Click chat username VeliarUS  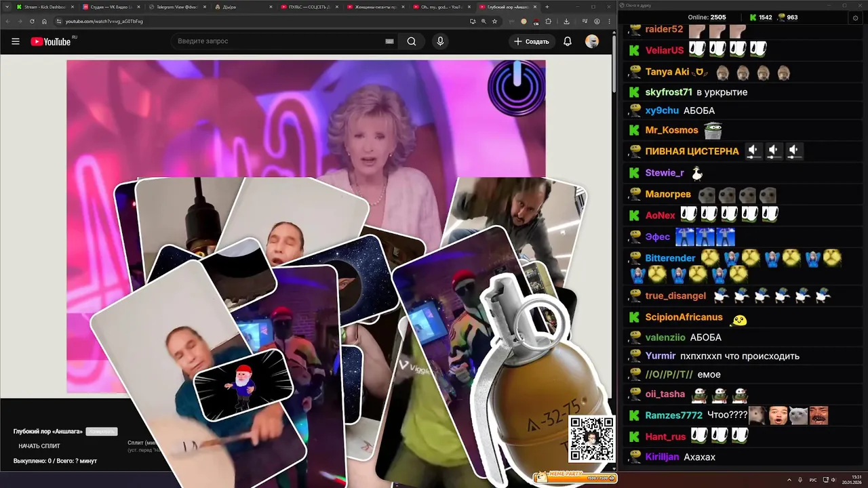coord(665,50)
